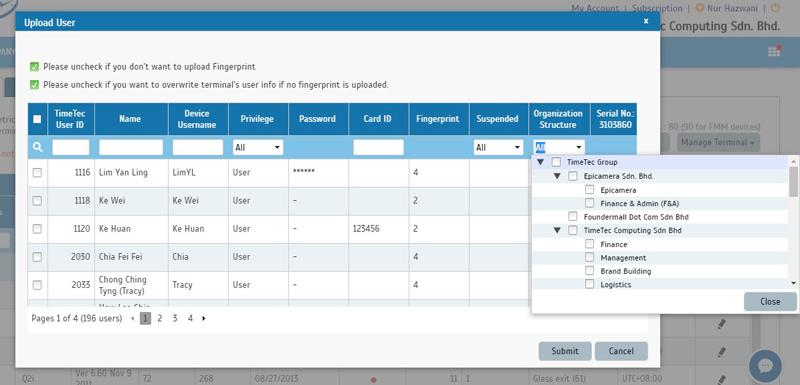Viewport: 800px width, 385px height.
Task: Check the Finance department box
Action: click(x=590, y=244)
